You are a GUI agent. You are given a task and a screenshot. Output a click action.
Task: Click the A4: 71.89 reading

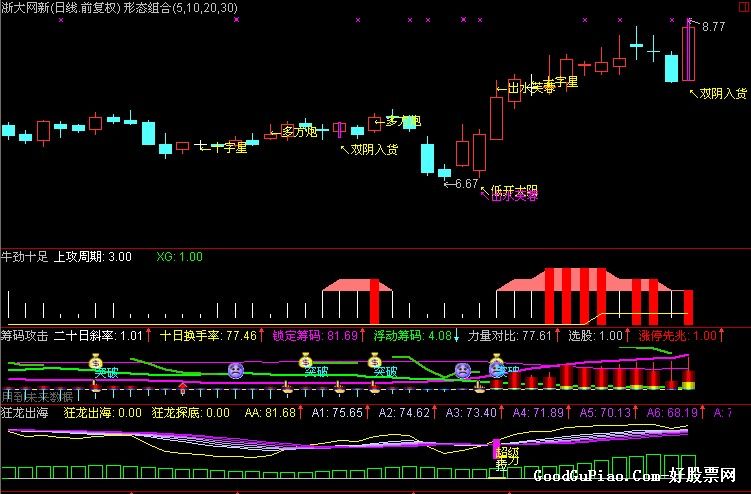click(x=538, y=413)
